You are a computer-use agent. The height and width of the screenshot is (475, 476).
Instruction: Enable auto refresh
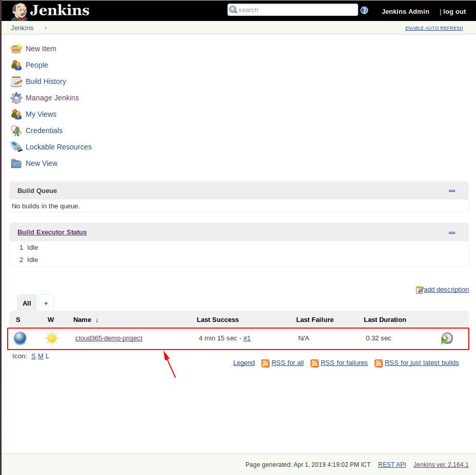click(x=434, y=28)
